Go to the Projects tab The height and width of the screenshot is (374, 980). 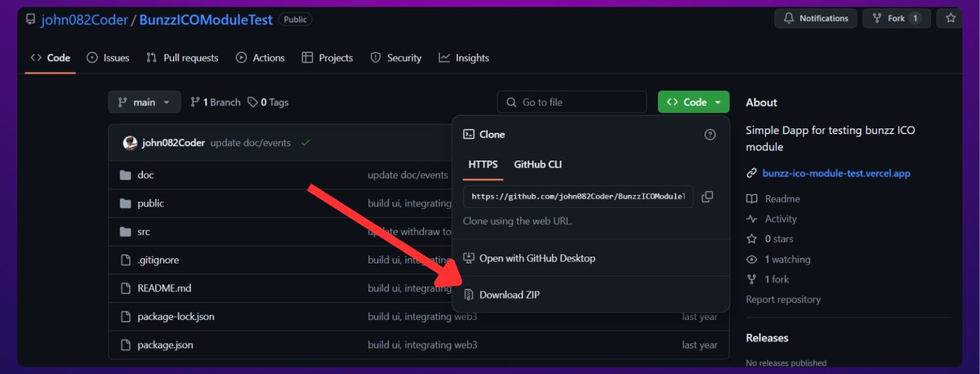click(327, 58)
